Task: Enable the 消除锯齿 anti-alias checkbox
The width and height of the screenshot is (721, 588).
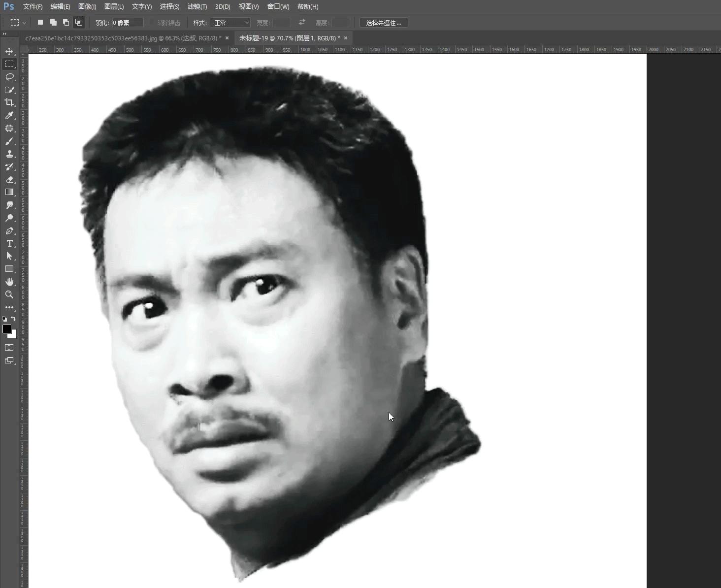Action: click(x=152, y=22)
